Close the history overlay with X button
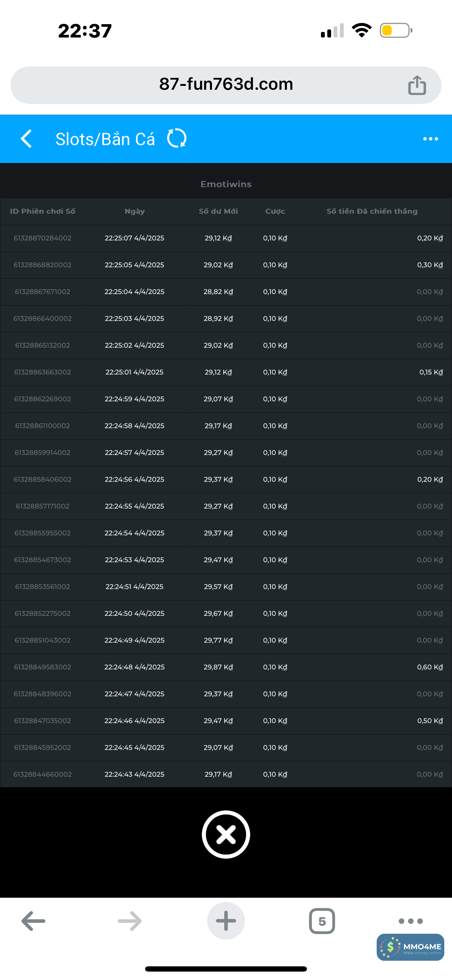Image resolution: width=452 pixels, height=980 pixels. click(226, 835)
